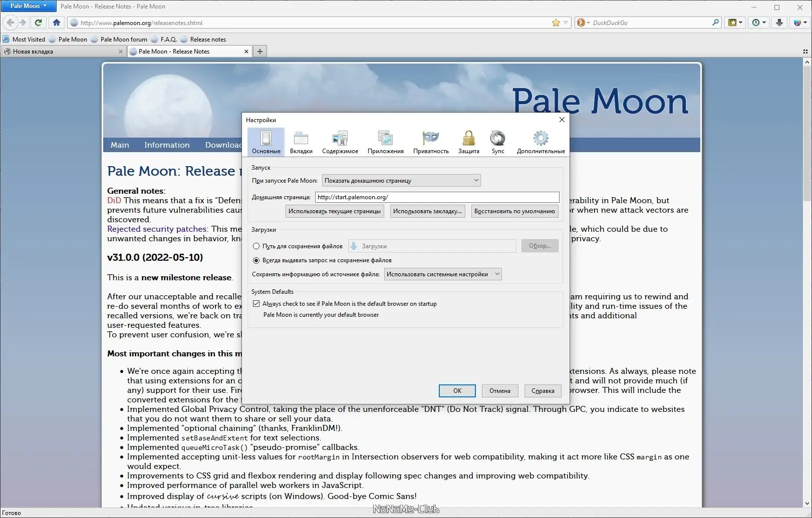This screenshot has width=812, height=518.
Task: Focus the page address bar
Action: 315,23
